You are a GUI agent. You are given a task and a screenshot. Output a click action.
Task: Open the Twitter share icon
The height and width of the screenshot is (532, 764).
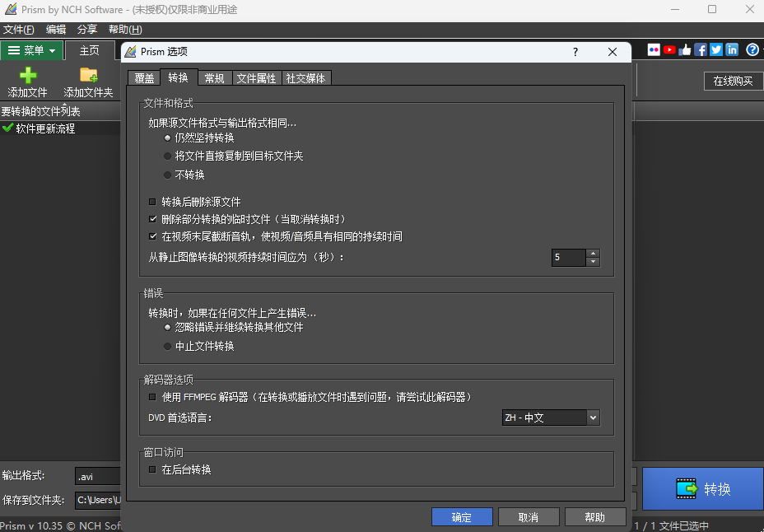click(716, 49)
